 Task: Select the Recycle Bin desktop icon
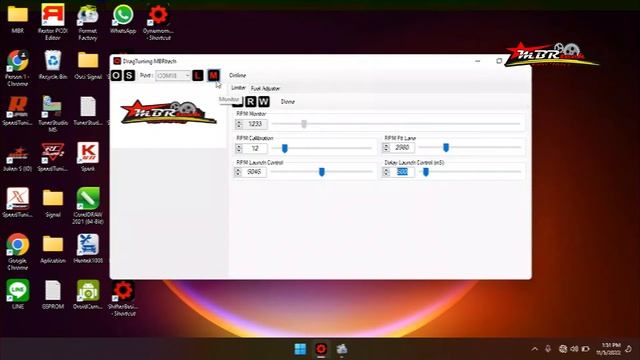coord(53,65)
